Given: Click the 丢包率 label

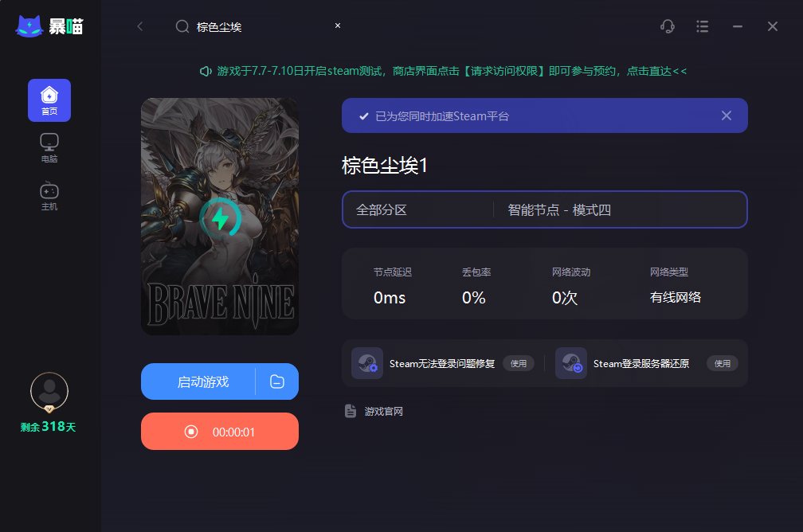Looking at the screenshot, I should click(x=476, y=272).
